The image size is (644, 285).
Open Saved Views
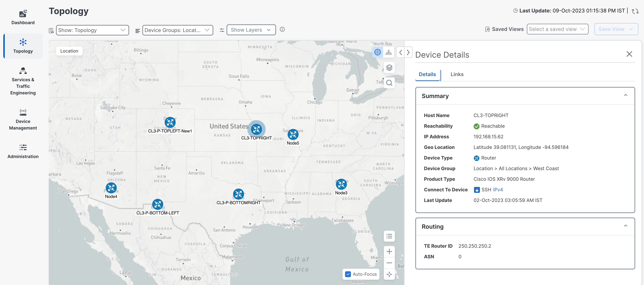point(504,29)
